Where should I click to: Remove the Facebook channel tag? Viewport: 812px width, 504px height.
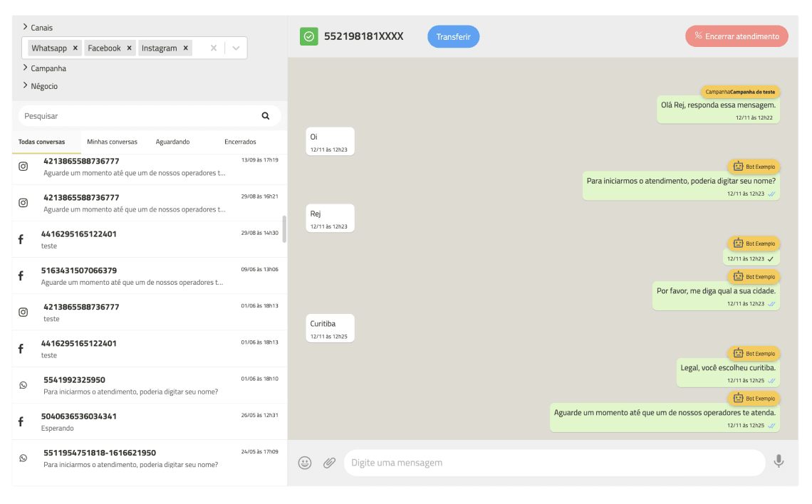(130, 48)
